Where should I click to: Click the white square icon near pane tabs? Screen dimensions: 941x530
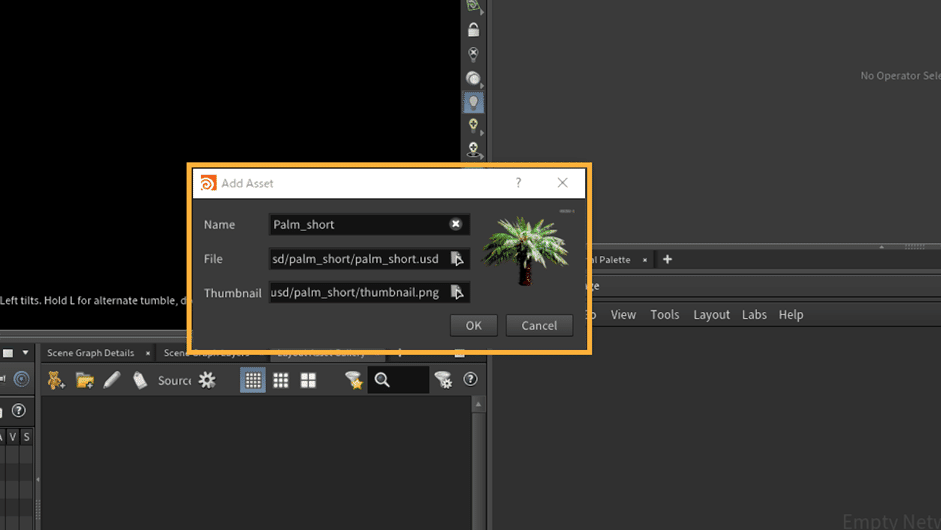(x=8, y=353)
